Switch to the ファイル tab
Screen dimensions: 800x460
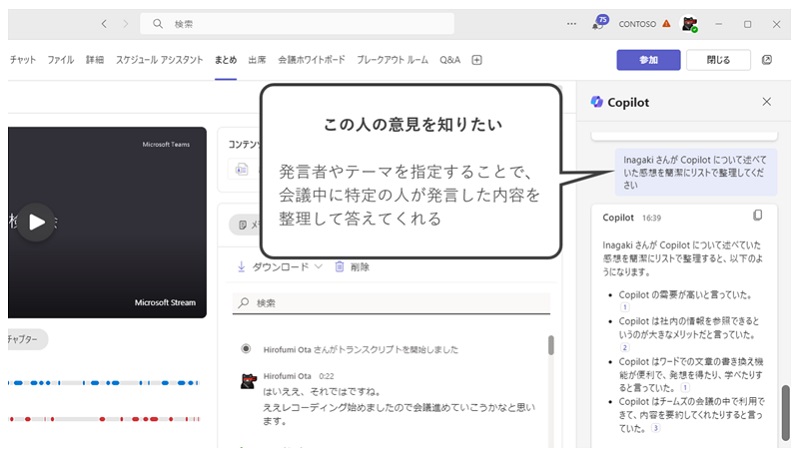pos(61,60)
